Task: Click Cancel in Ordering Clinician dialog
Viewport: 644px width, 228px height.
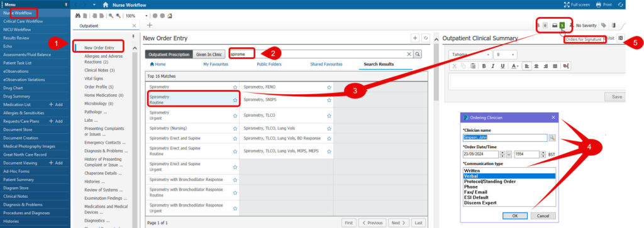Action: 543,215
